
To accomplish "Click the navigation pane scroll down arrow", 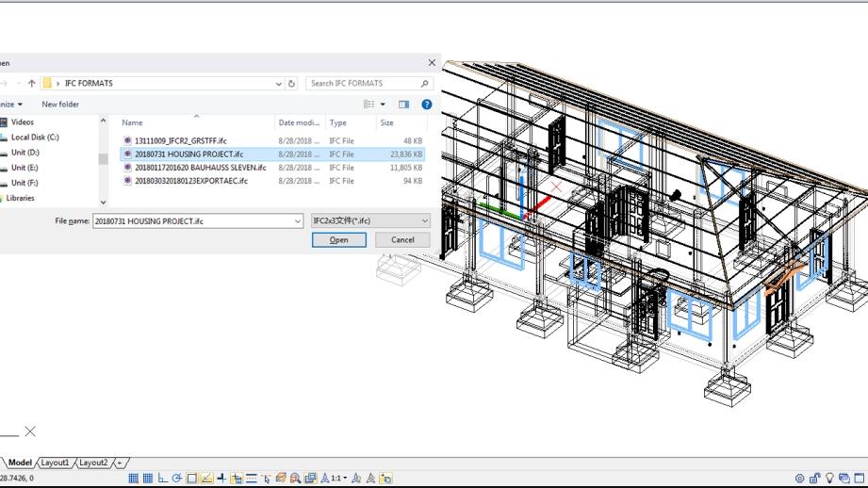I will tap(103, 203).
